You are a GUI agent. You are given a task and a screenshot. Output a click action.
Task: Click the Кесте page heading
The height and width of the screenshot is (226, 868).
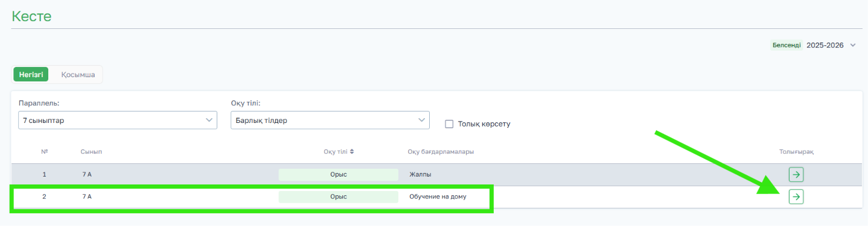(x=32, y=16)
